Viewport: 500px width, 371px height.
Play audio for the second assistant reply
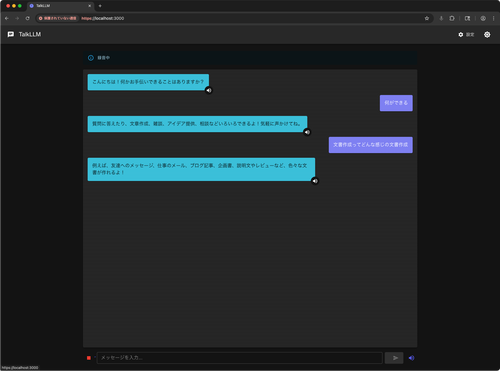[307, 132]
